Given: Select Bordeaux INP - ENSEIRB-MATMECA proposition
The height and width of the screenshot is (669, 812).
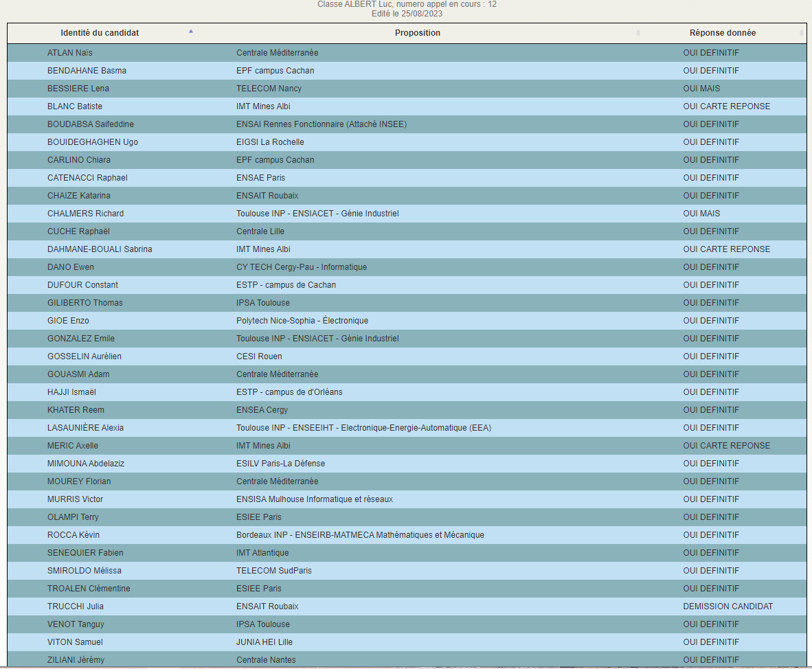Looking at the screenshot, I should (360, 535).
